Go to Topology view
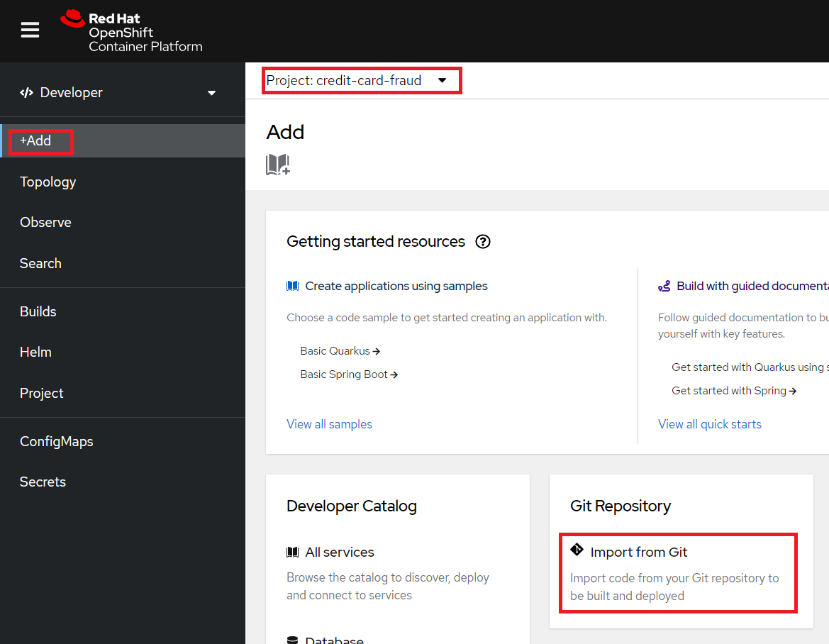Image resolution: width=829 pixels, height=644 pixels. coord(48,182)
